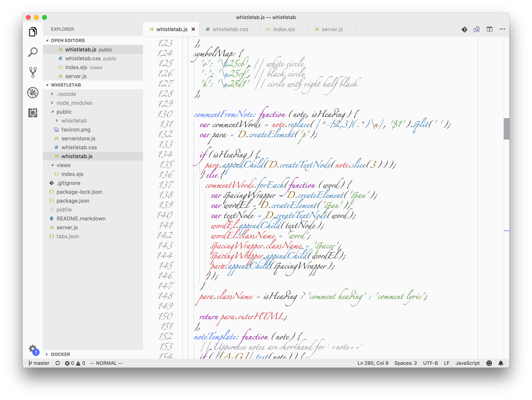Open the Manage settings gear
The width and height of the screenshot is (532, 400).
click(33, 348)
